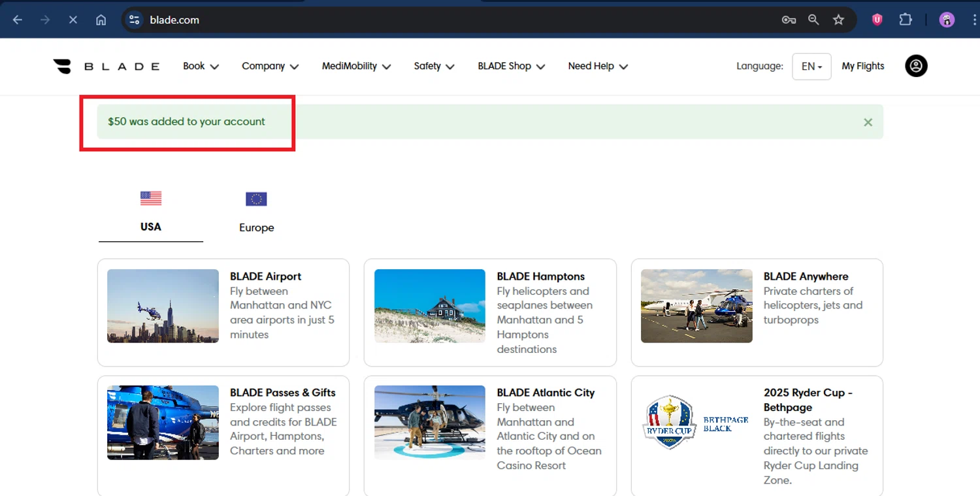Viewport: 980px width, 496px height.
Task: Expand the Safety menu
Action: (x=434, y=66)
